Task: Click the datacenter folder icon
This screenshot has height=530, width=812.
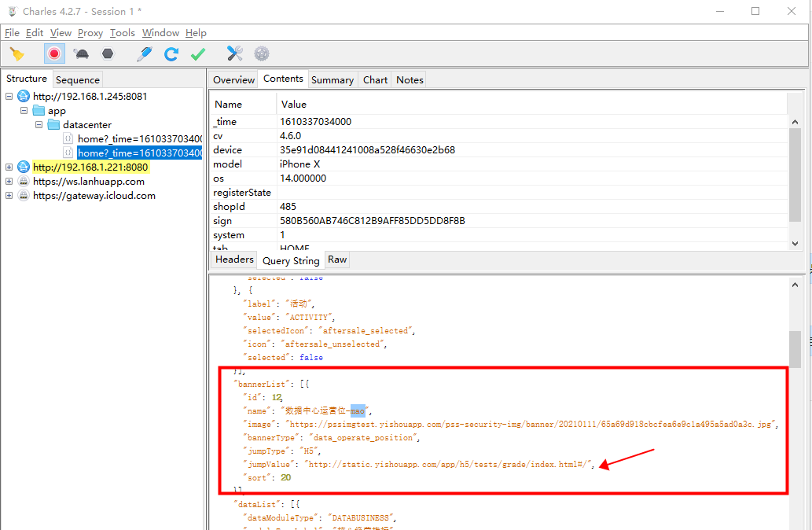Action: [54, 124]
